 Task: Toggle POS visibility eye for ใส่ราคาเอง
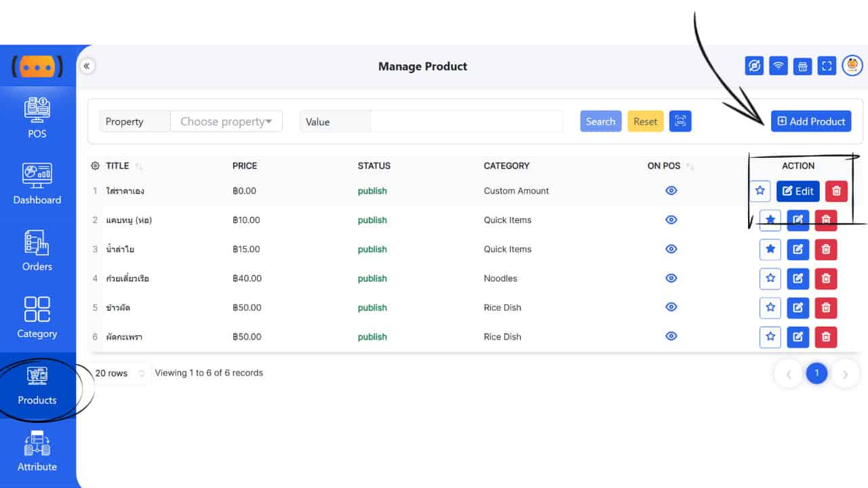[x=671, y=191]
